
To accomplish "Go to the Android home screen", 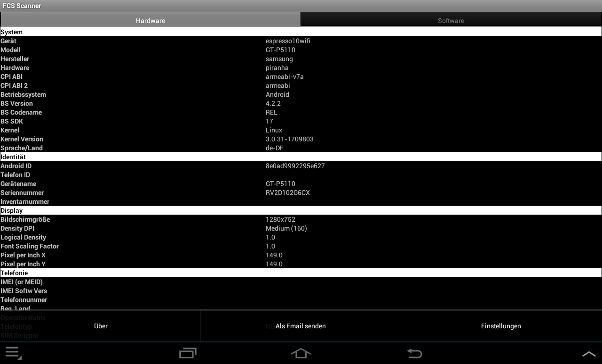I will point(301,353).
